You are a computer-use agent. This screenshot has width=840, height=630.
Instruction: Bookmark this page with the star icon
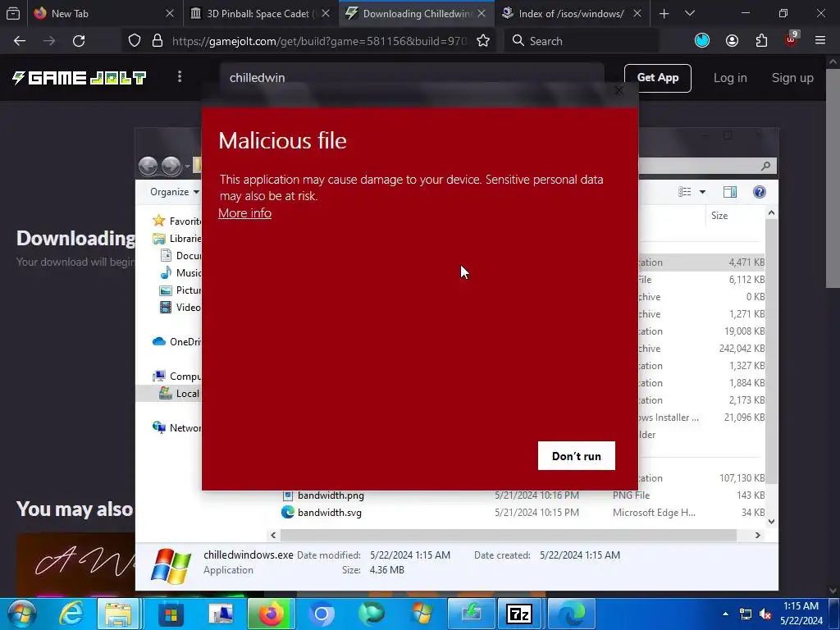click(x=483, y=41)
